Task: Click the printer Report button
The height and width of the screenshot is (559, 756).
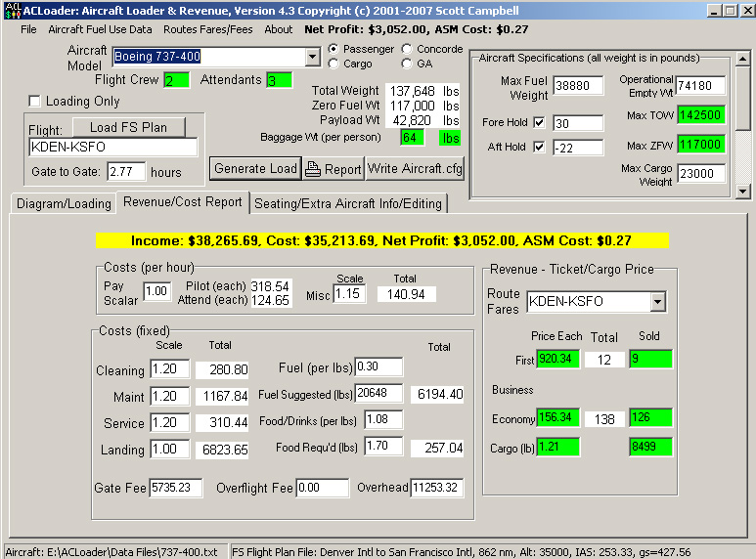Action: coord(334,169)
